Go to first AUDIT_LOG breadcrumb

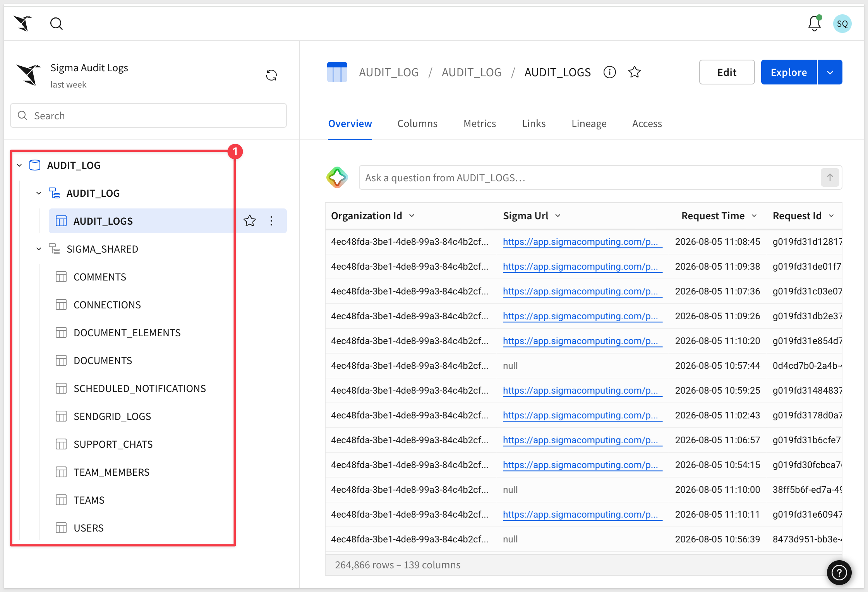[389, 72]
